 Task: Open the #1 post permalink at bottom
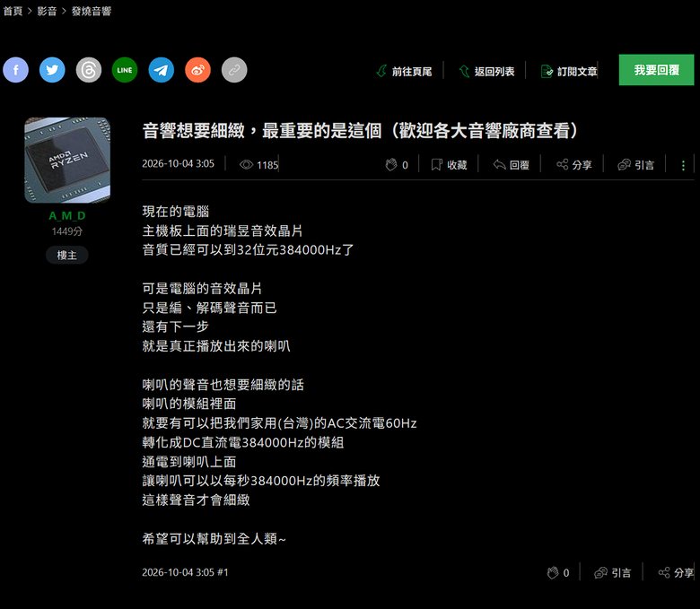click(223, 572)
